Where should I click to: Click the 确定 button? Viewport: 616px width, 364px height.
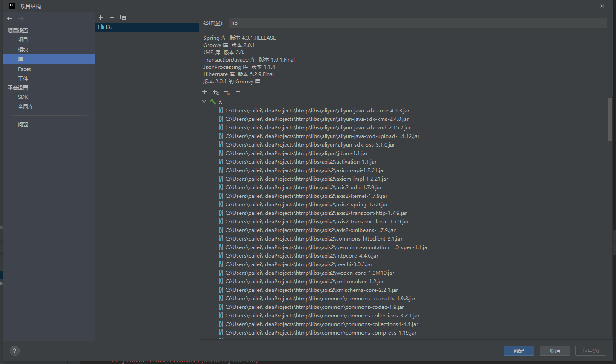pos(519,351)
